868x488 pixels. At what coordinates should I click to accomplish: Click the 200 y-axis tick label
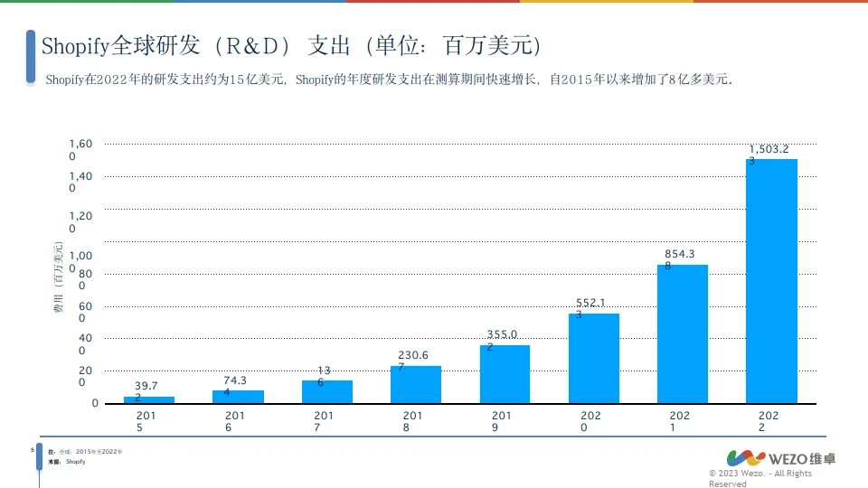coord(85,376)
